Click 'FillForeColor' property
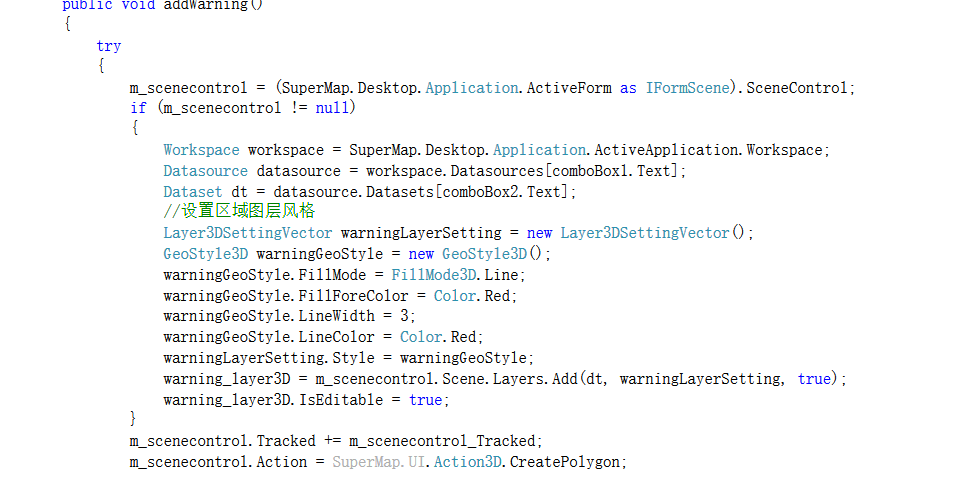The image size is (970, 503). coord(353,296)
